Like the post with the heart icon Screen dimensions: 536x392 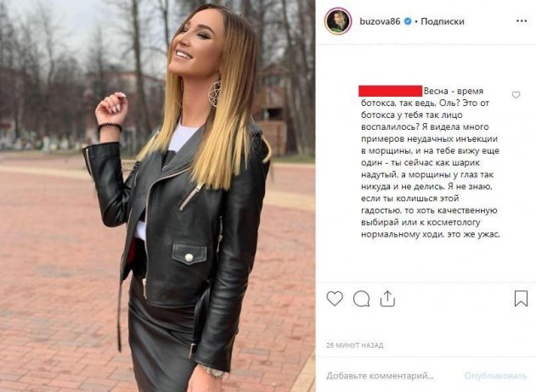coord(335,299)
